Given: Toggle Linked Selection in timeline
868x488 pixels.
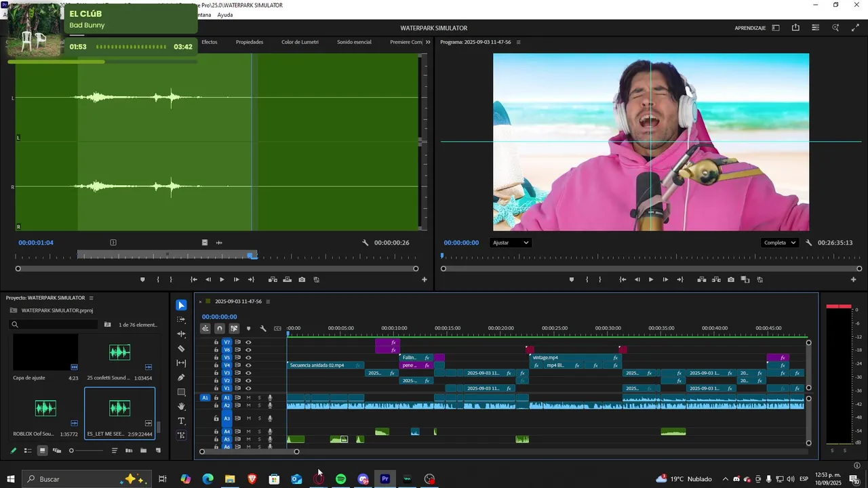Looking at the screenshot, I should click(234, 329).
